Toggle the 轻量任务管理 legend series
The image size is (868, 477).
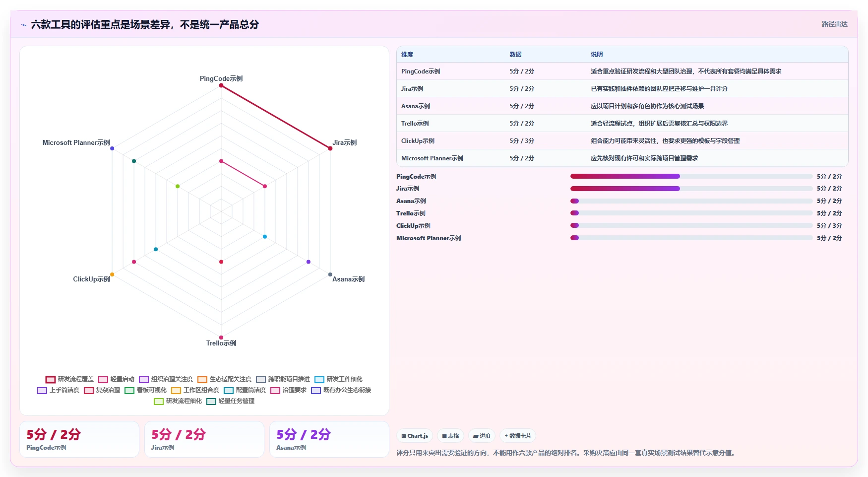click(231, 401)
